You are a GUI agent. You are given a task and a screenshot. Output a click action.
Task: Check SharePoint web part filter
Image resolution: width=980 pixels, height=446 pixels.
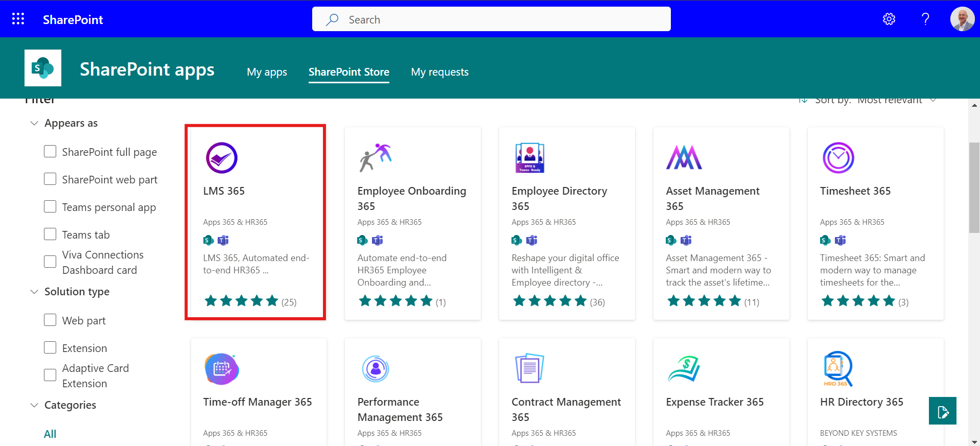coord(50,179)
